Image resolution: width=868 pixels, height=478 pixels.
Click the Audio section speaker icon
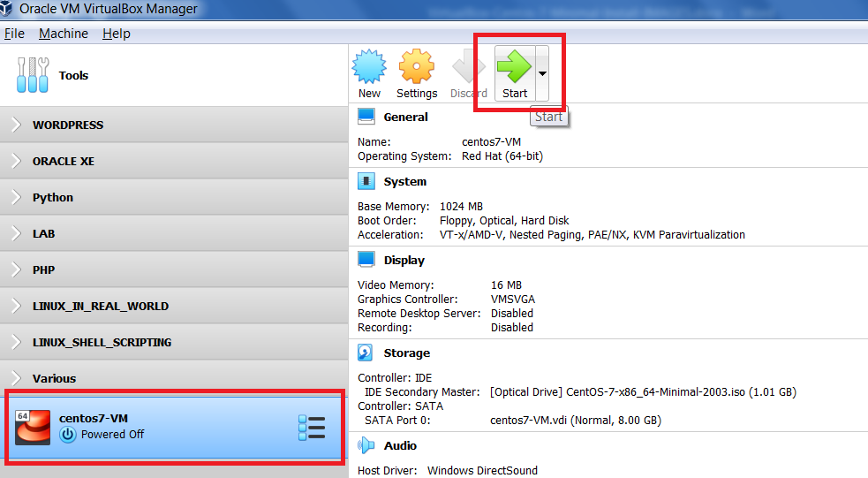coord(366,445)
